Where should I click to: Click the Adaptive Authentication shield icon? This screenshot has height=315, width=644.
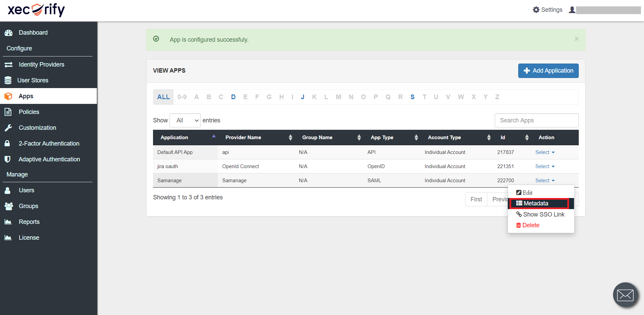(7, 159)
